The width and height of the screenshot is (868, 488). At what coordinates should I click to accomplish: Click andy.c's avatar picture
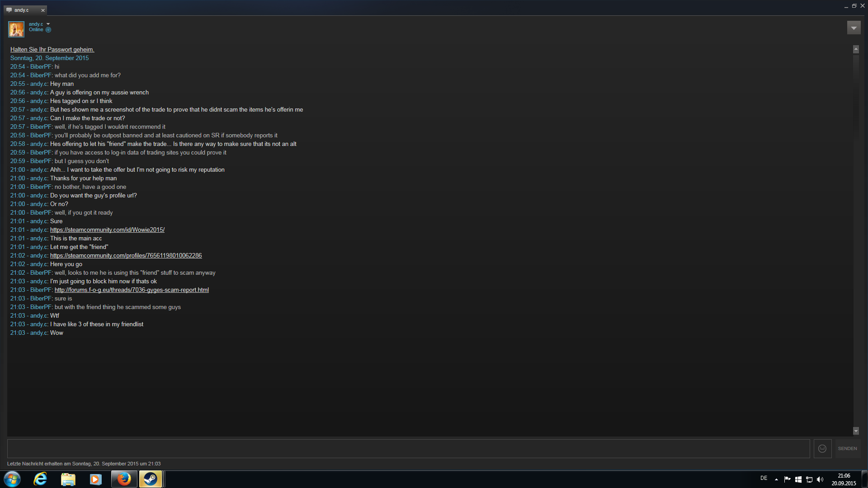click(x=16, y=29)
